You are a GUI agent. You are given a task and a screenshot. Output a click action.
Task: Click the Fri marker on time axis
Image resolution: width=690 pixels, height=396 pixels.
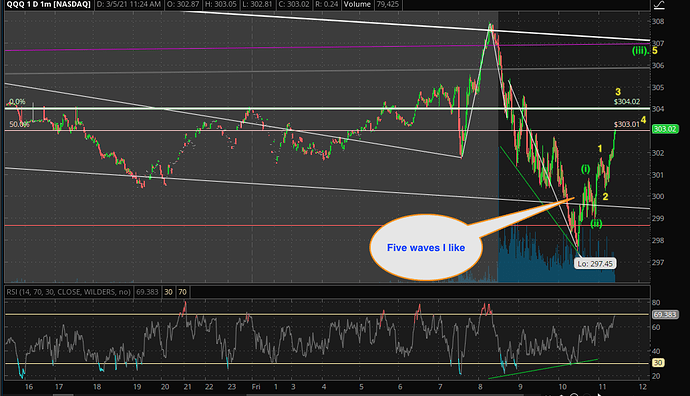(x=256, y=387)
